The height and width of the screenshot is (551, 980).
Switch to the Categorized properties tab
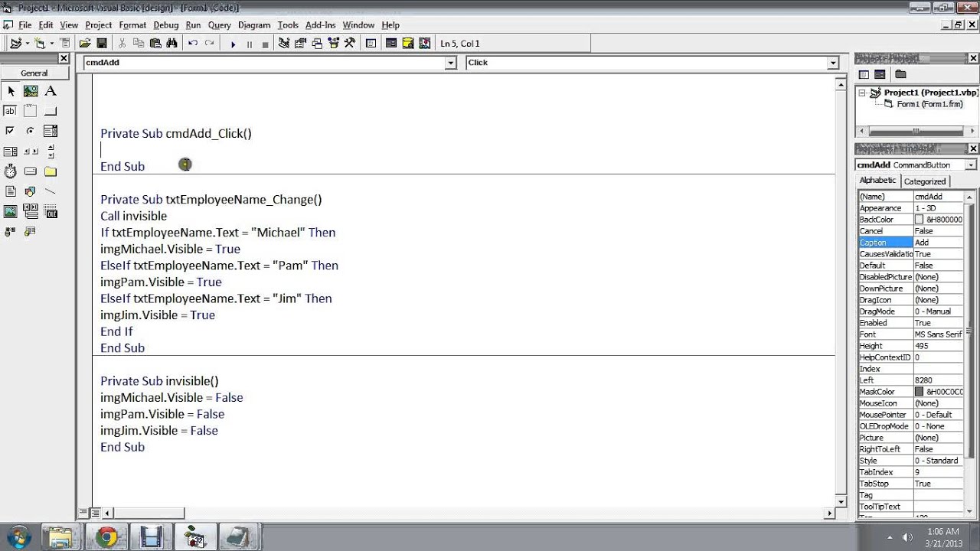point(925,181)
